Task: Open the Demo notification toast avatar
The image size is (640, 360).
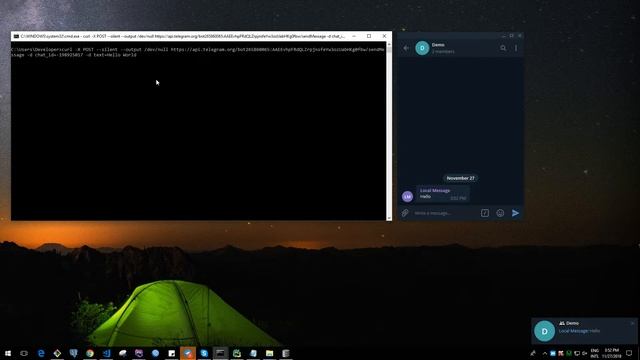Action: click(544, 331)
